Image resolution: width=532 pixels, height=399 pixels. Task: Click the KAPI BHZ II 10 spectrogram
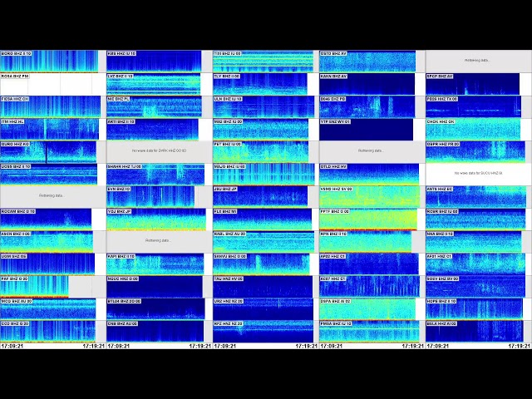click(x=155, y=264)
